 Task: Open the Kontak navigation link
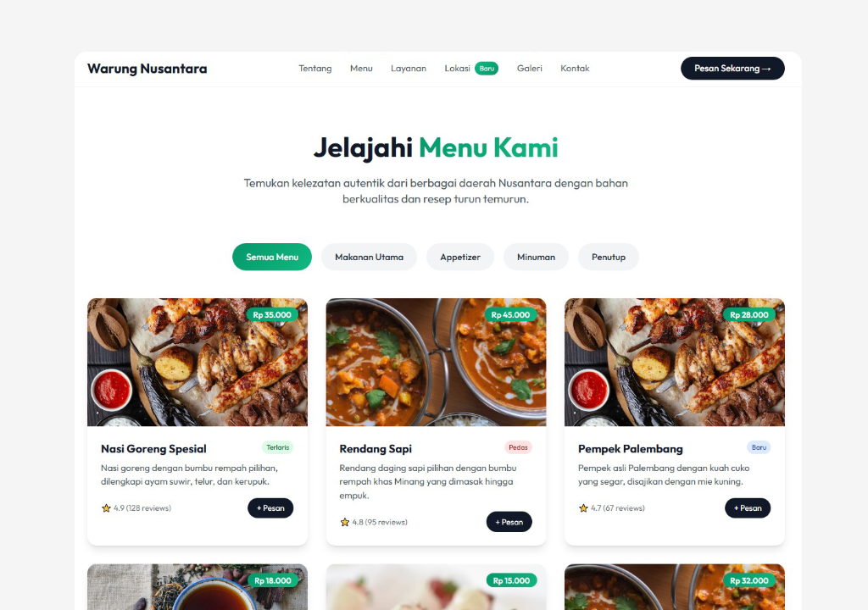575,69
